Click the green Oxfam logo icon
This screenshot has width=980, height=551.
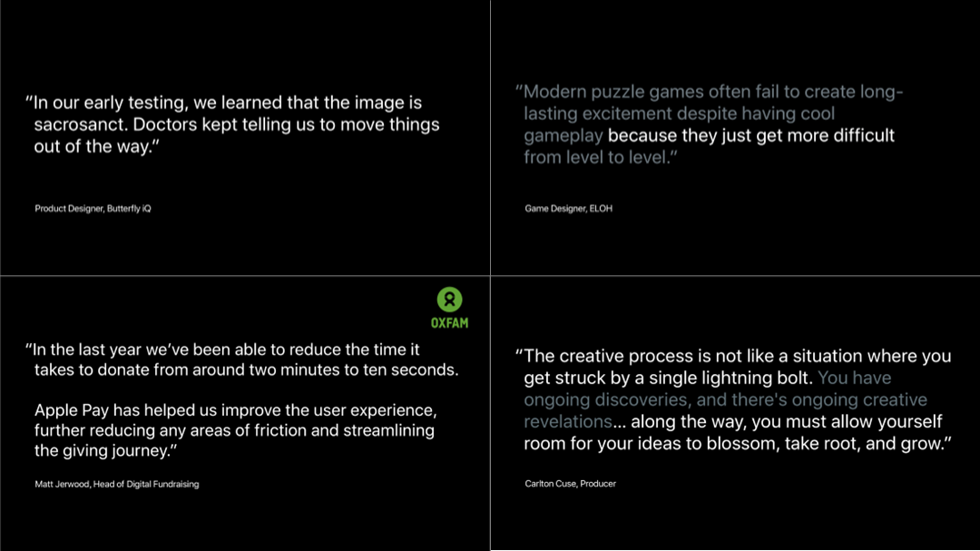449,300
